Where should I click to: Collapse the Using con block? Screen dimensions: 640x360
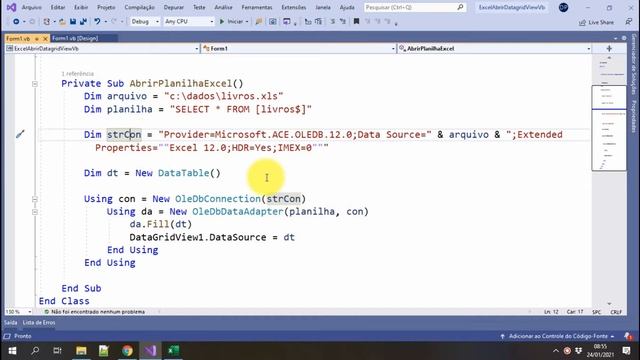pos(35,199)
